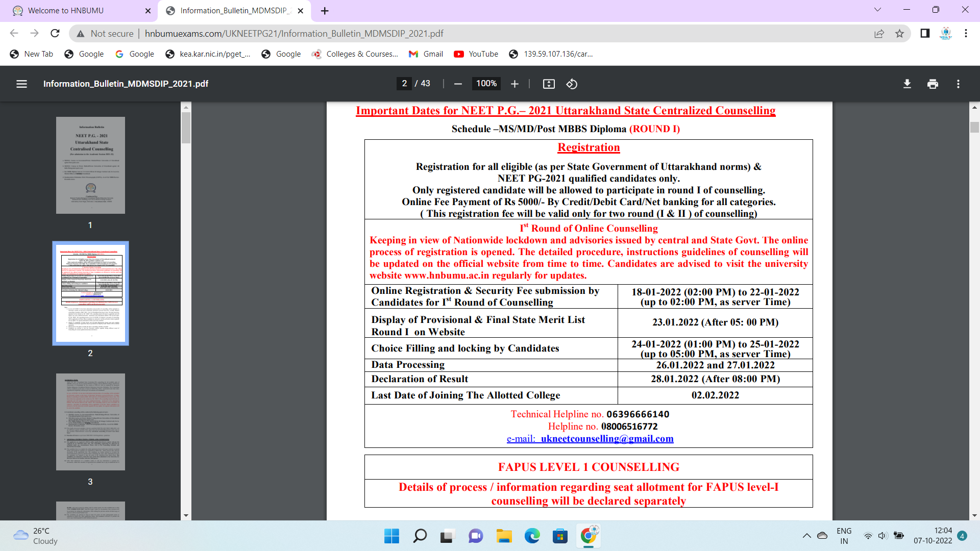Click 02.02.2022 last joining date cell
980x551 pixels.
click(715, 395)
